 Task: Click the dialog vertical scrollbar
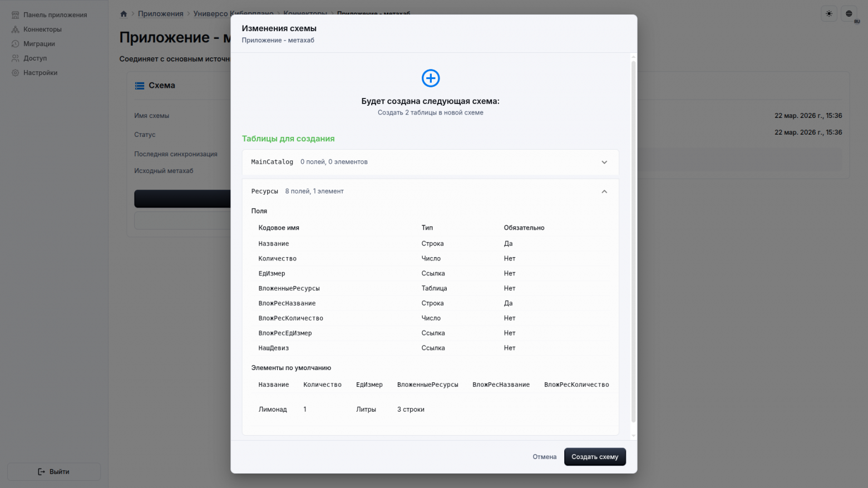point(633,241)
